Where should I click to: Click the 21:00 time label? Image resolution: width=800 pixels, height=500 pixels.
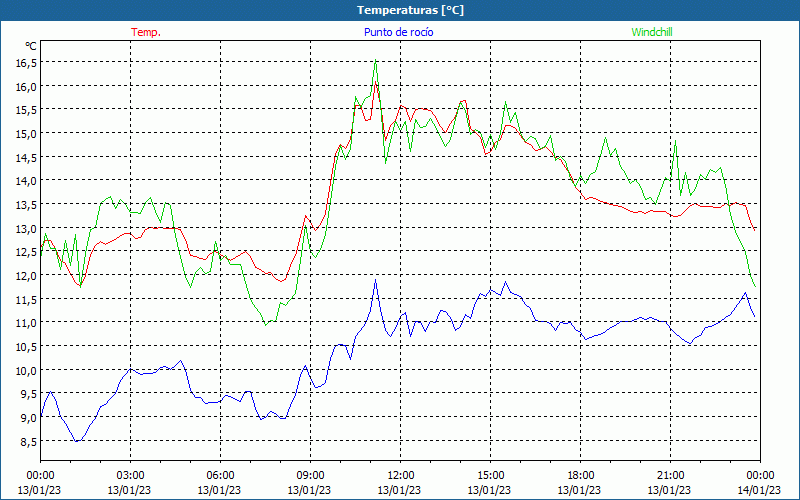pyautogui.click(x=670, y=476)
